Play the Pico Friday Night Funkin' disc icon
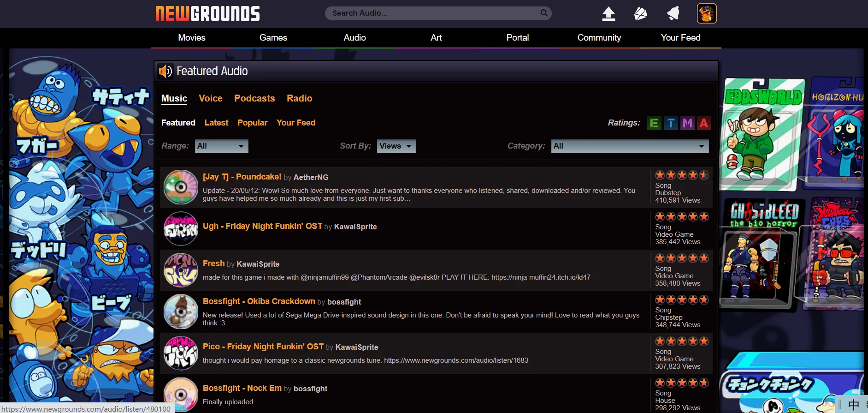868x413 pixels. point(181,353)
